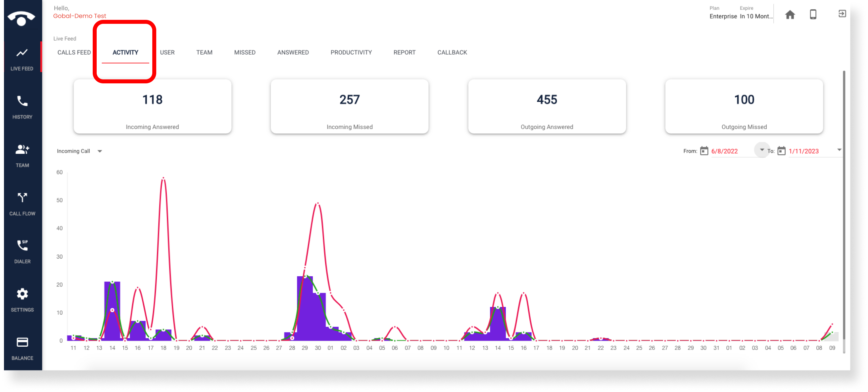
Task: Click the logout icon at top right
Action: [x=842, y=14]
